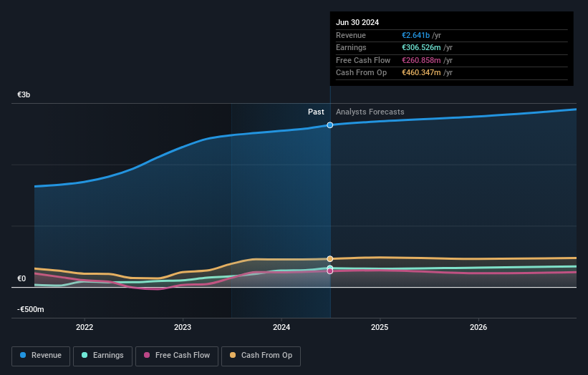The image size is (588, 375).
Task: Click the Free Cash Flow row label in tooltip
Action: pos(363,60)
